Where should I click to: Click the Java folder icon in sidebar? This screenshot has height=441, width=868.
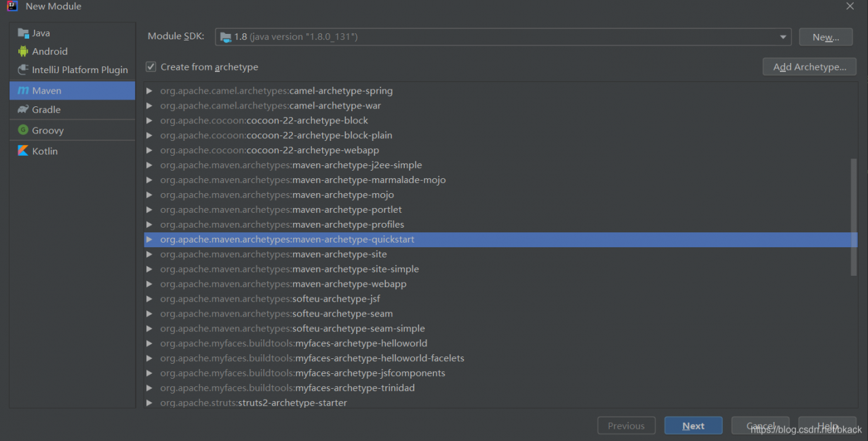(23, 33)
